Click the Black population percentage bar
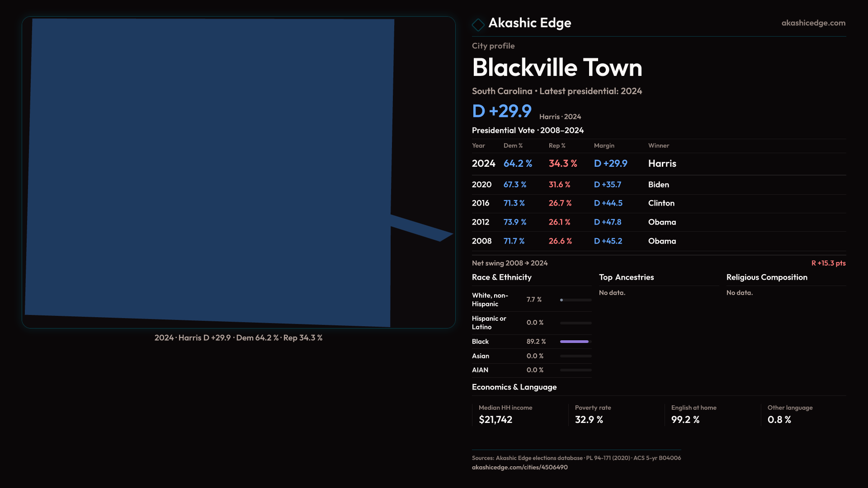The width and height of the screenshot is (868, 488). tap(575, 342)
